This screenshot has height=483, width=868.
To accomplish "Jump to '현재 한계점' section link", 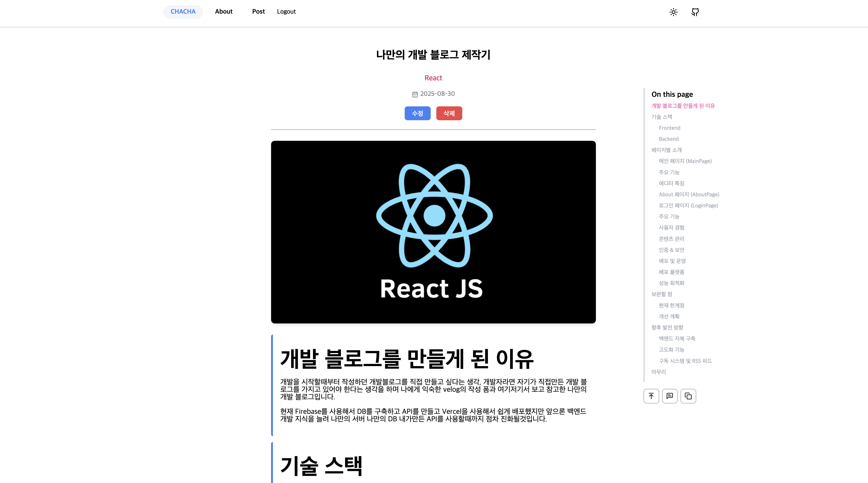I will pyautogui.click(x=671, y=305).
